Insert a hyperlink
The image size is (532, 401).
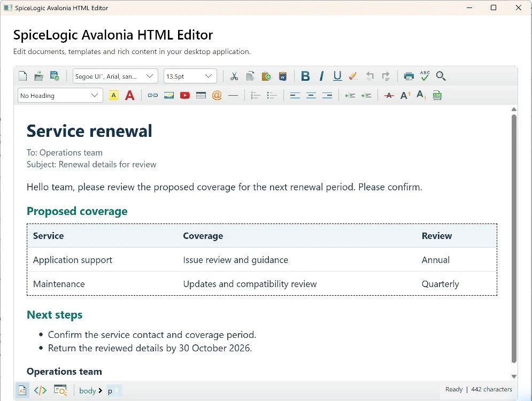coord(153,95)
